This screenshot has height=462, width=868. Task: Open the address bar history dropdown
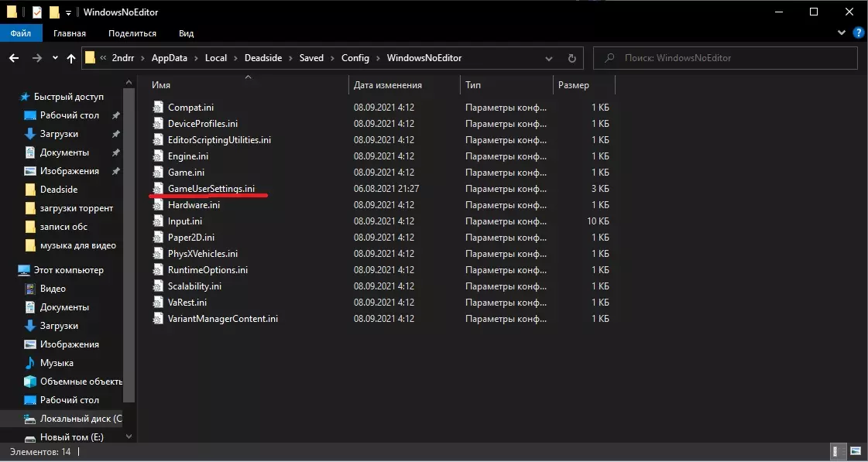point(551,58)
